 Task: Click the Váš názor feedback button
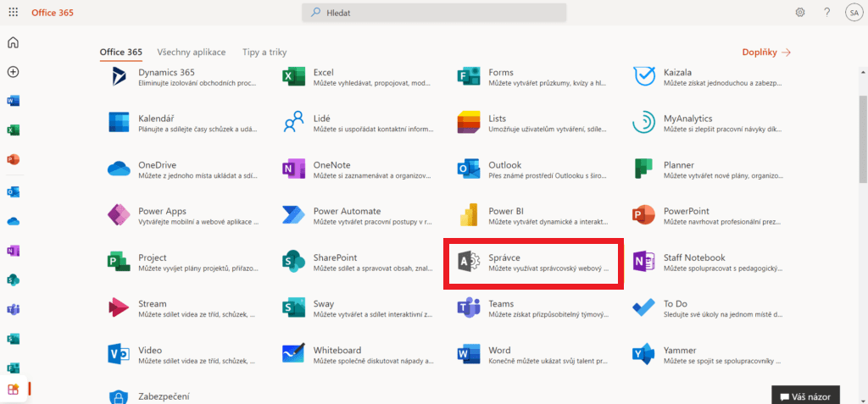click(806, 396)
